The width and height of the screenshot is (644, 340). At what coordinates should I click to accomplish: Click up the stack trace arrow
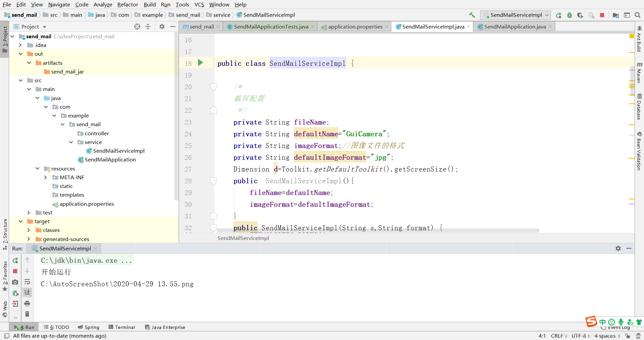click(x=27, y=260)
